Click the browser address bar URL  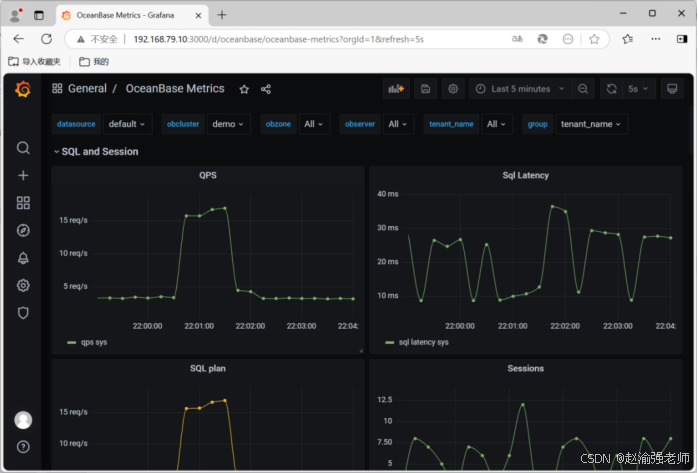tap(279, 39)
